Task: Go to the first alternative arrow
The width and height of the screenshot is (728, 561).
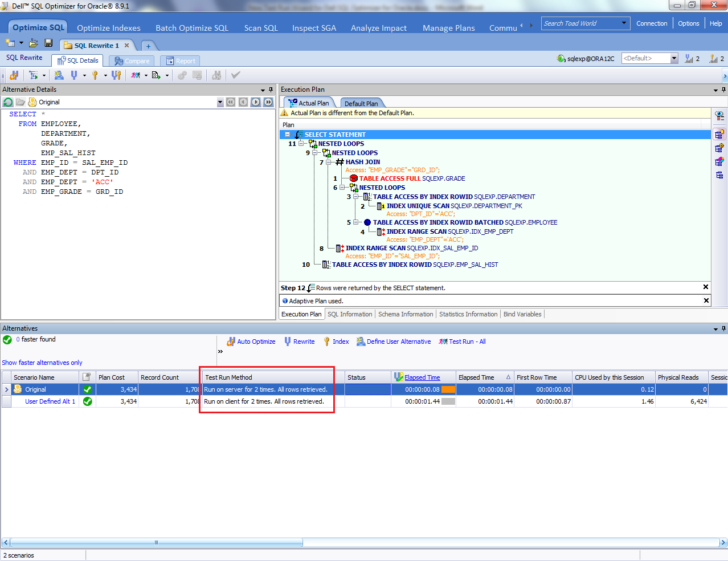Action: 231,102
